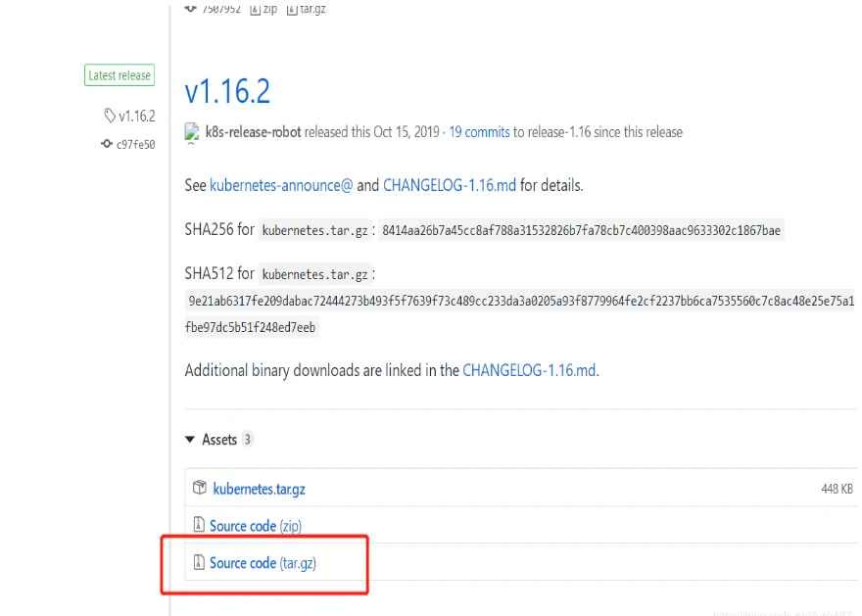Viewport: 862px width, 616px height.
Task: Click the tag icon beside sidebar v1.16.2
Action: coord(110,116)
